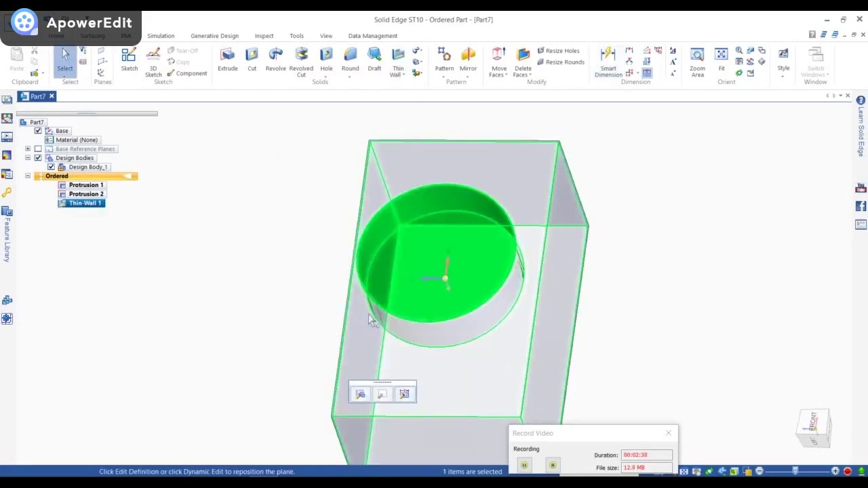Collapse the Ordered node
The height and width of the screenshot is (488, 868).
28,176
